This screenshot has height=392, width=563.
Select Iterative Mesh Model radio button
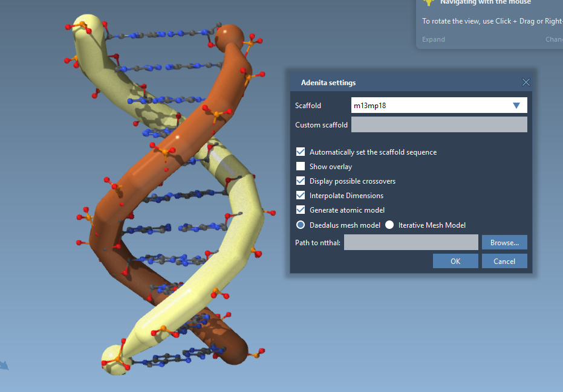coord(389,225)
